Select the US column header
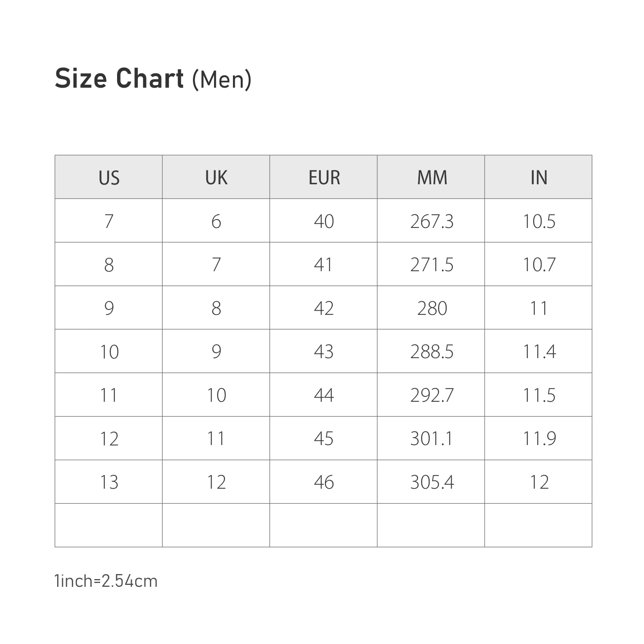 (109, 177)
